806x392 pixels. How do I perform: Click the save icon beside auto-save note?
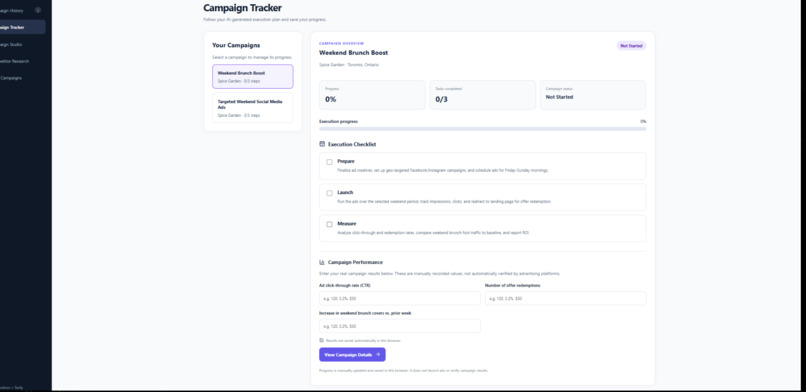322,340
